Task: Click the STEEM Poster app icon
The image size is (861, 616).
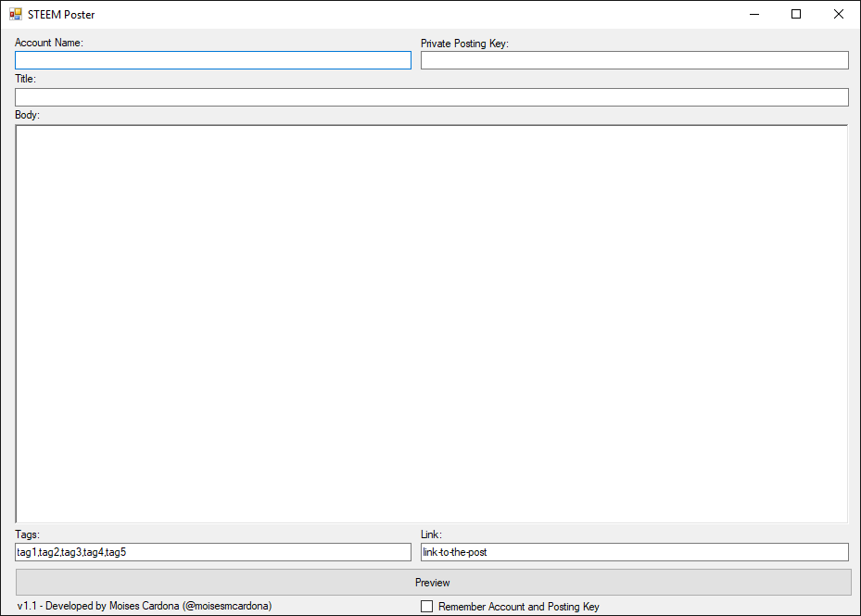Action: coord(16,14)
